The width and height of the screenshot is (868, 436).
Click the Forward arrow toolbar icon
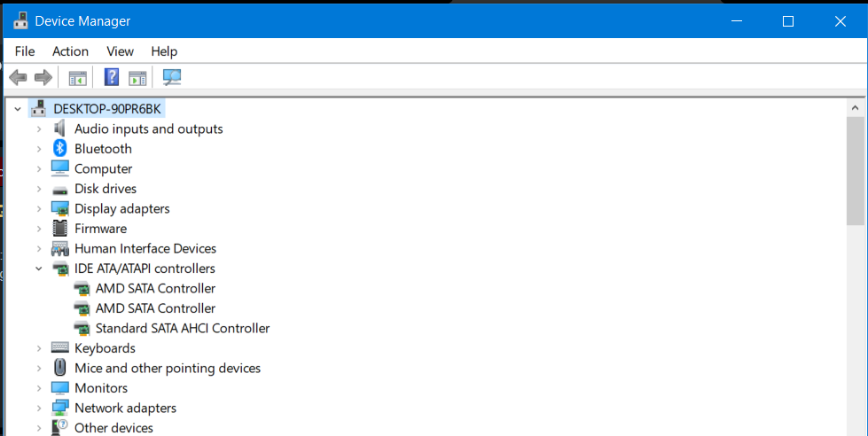[43, 78]
